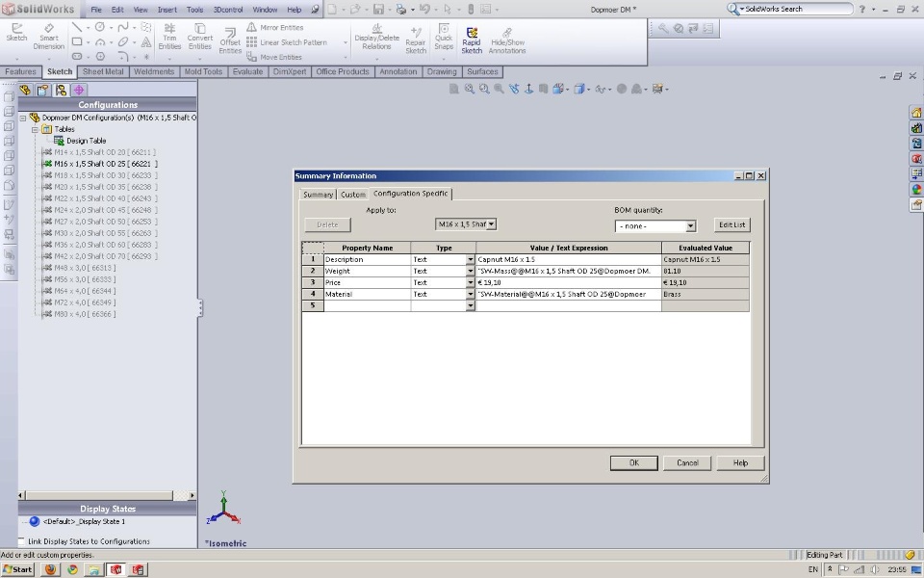Select the Polygon sketch tool
The width and height of the screenshot is (924, 578).
tap(100, 57)
